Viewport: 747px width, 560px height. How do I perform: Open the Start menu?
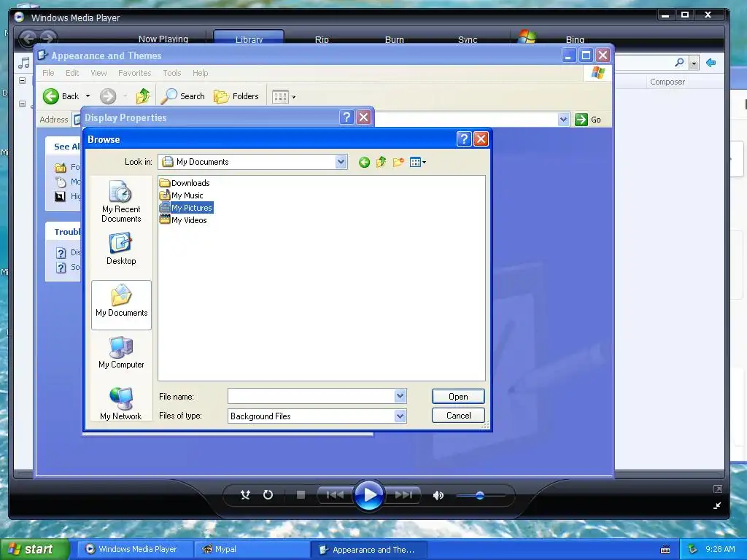(34, 549)
